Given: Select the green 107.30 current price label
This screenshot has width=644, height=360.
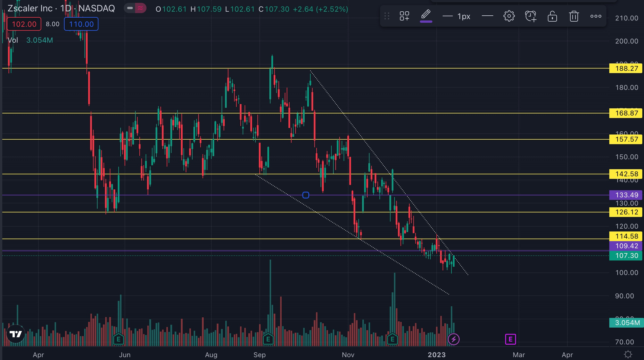Looking at the screenshot, I should pos(626,256).
